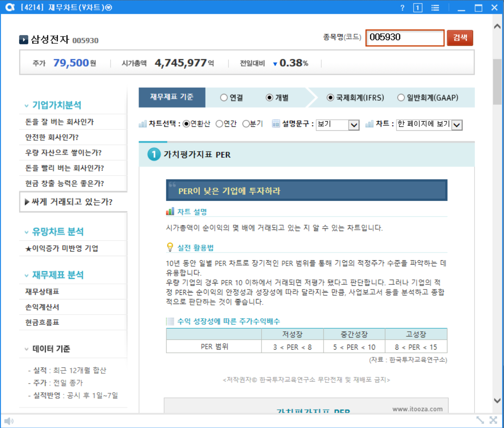
Task: Click the numbered window 1 icon
Action: [x=417, y=8]
